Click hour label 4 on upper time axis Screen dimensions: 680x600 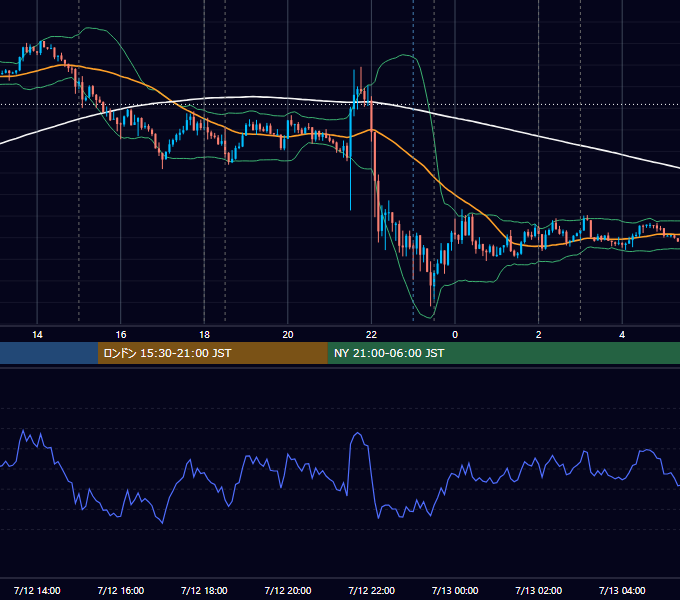coord(622,335)
